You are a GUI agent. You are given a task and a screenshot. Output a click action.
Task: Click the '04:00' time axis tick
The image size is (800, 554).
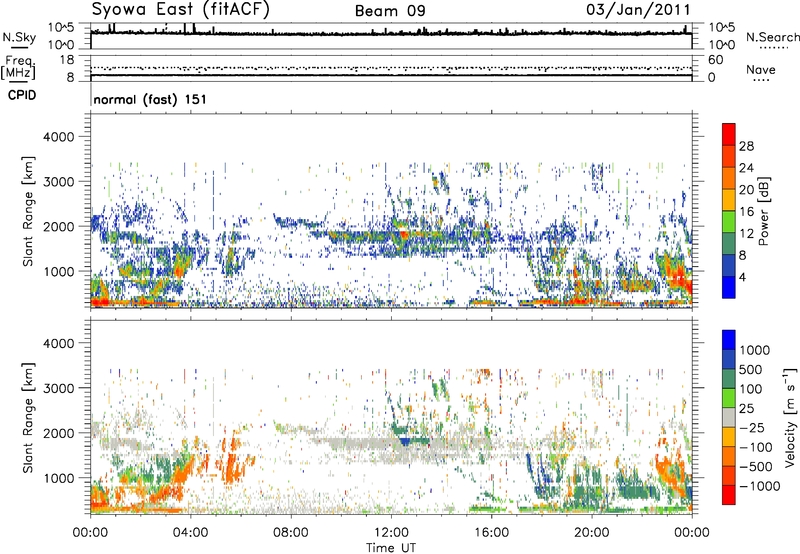pos(190,533)
